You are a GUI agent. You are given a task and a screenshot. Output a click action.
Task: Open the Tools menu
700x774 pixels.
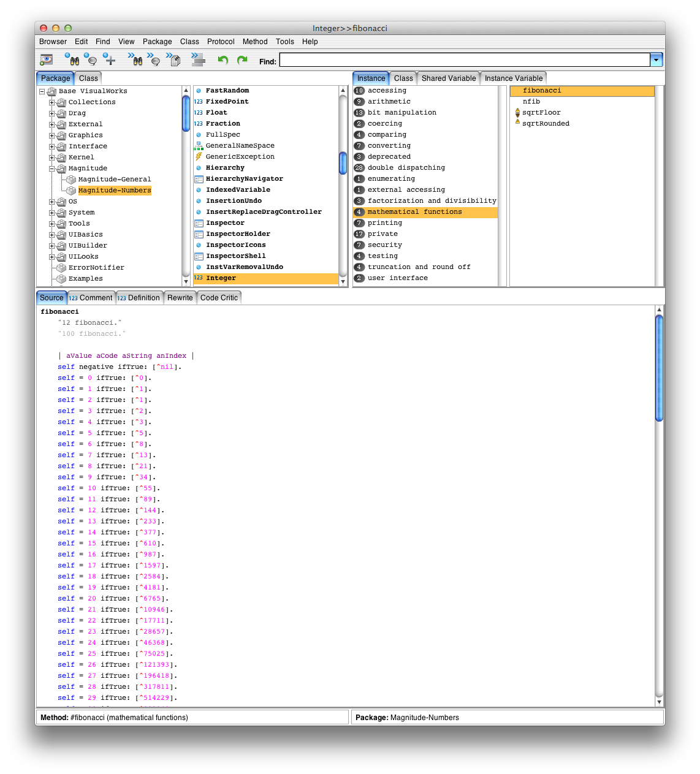(x=285, y=42)
